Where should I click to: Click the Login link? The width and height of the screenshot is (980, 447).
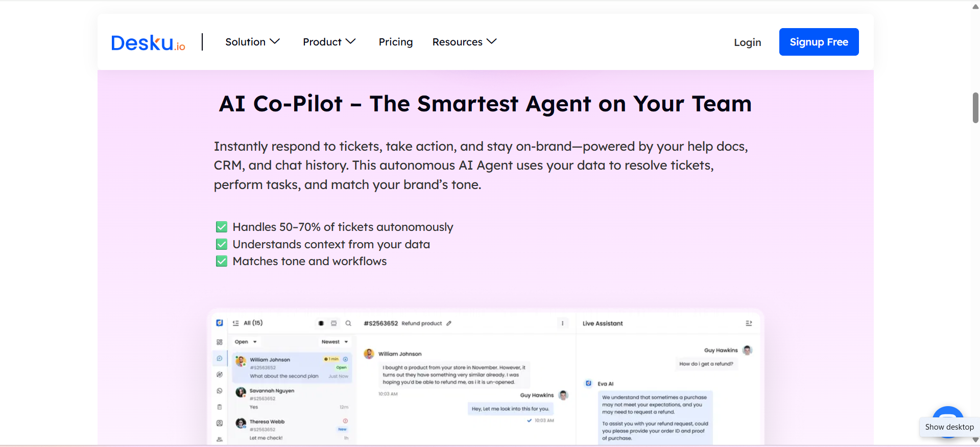[x=748, y=42]
